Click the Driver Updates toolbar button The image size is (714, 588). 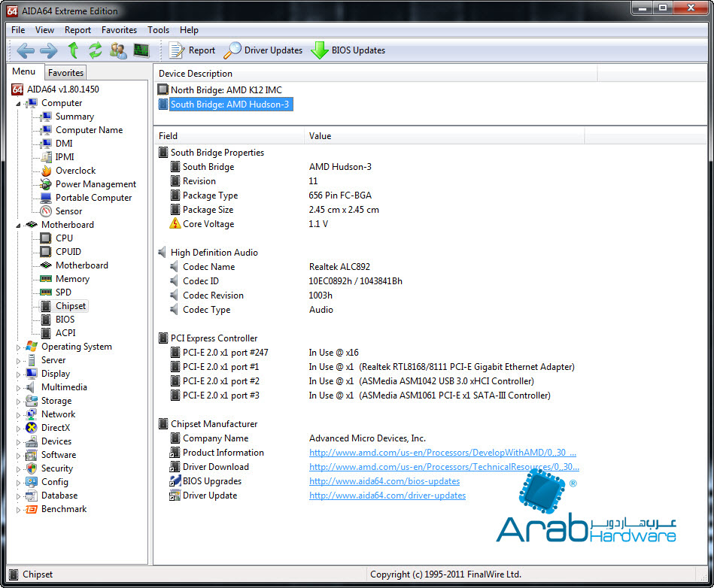(x=263, y=50)
